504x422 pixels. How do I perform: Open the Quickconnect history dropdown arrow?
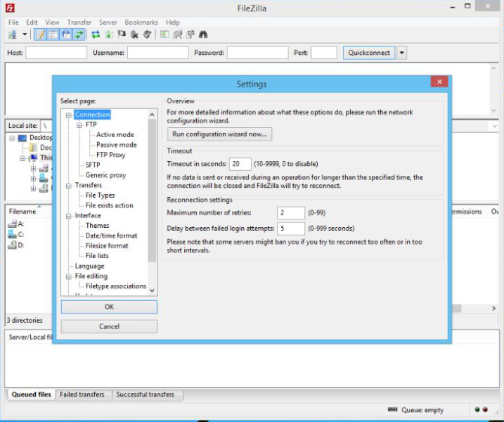pyautogui.click(x=402, y=53)
